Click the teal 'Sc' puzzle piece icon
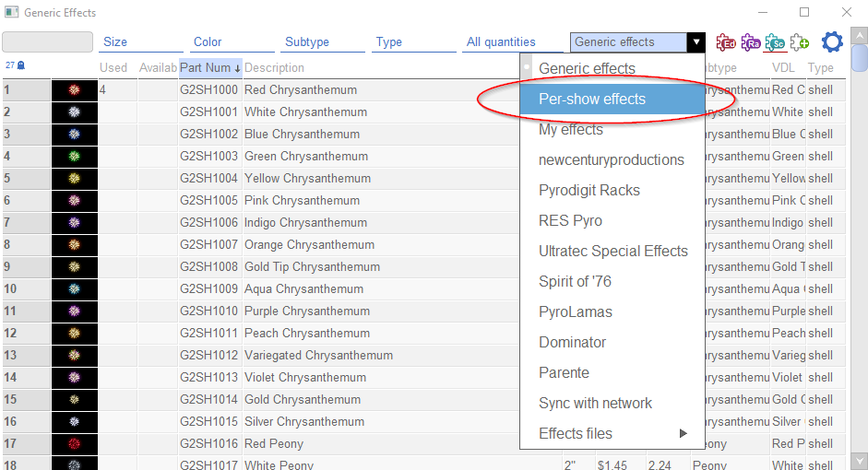868x470 pixels. [x=775, y=42]
